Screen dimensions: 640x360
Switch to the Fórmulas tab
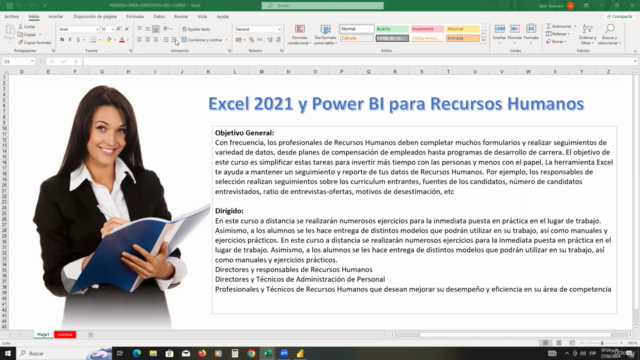pyautogui.click(x=135, y=17)
